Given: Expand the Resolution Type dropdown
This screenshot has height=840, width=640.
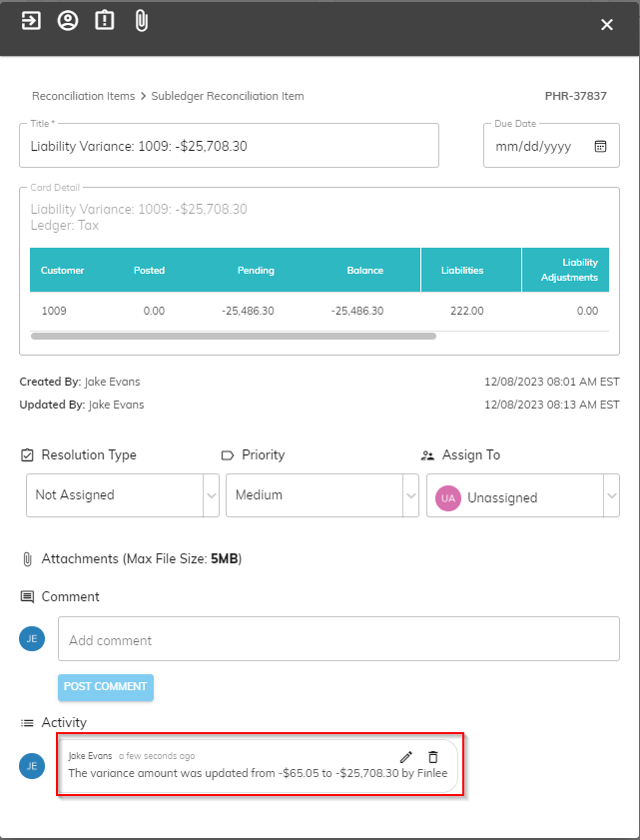Looking at the screenshot, I should [211, 494].
